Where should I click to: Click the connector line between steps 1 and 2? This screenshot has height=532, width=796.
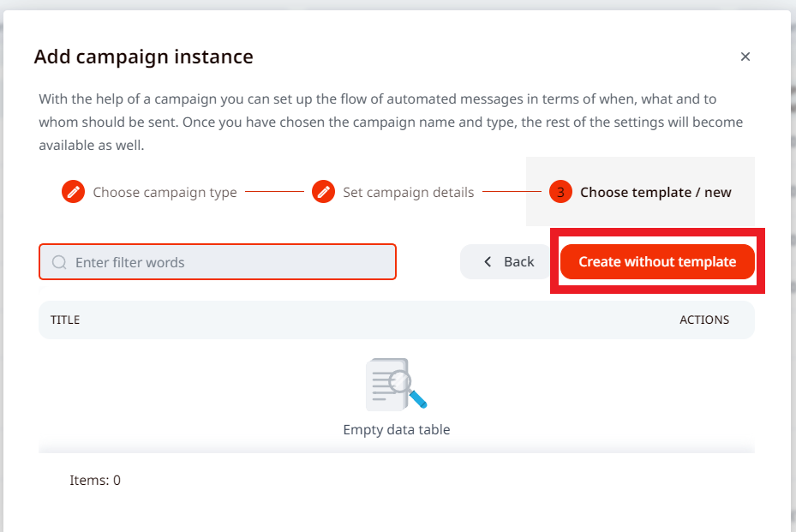point(274,192)
